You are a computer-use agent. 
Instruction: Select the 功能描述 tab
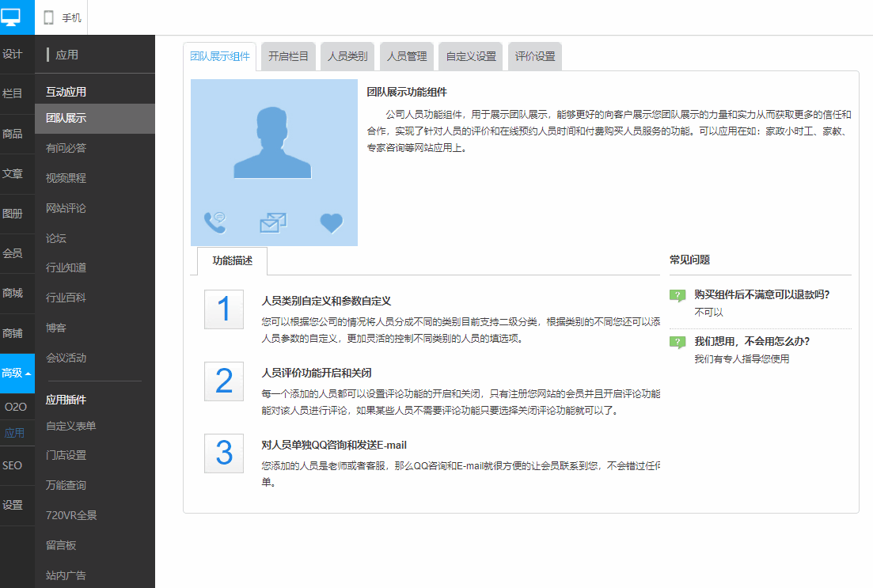tap(232, 260)
